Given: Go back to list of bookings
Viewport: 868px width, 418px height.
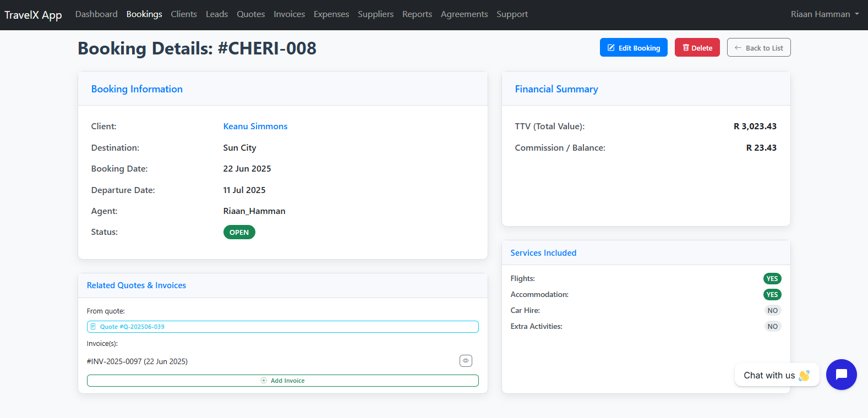Looking at the screenshot, I should tap(758, 48).
